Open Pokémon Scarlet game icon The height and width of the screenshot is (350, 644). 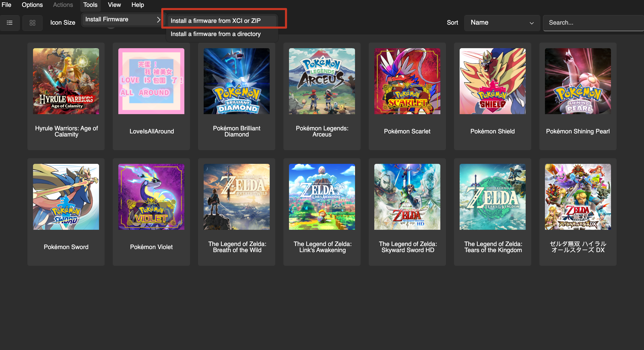tap(407, 81)
